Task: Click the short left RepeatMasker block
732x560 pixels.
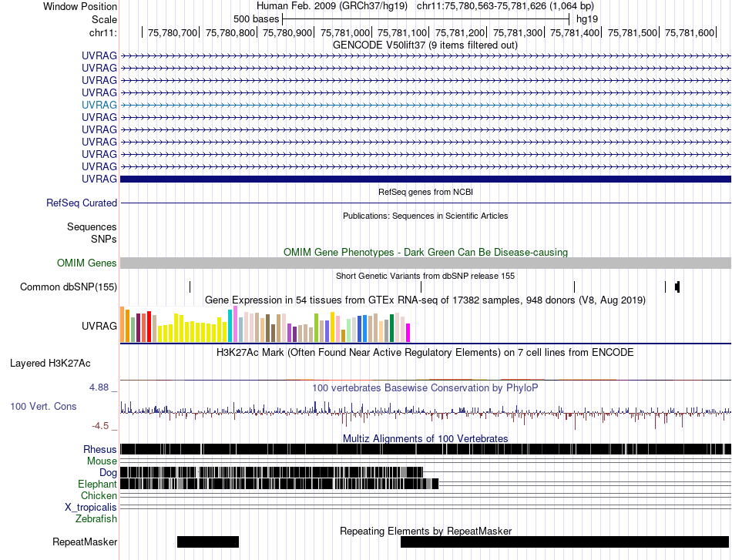Action: 208,542
